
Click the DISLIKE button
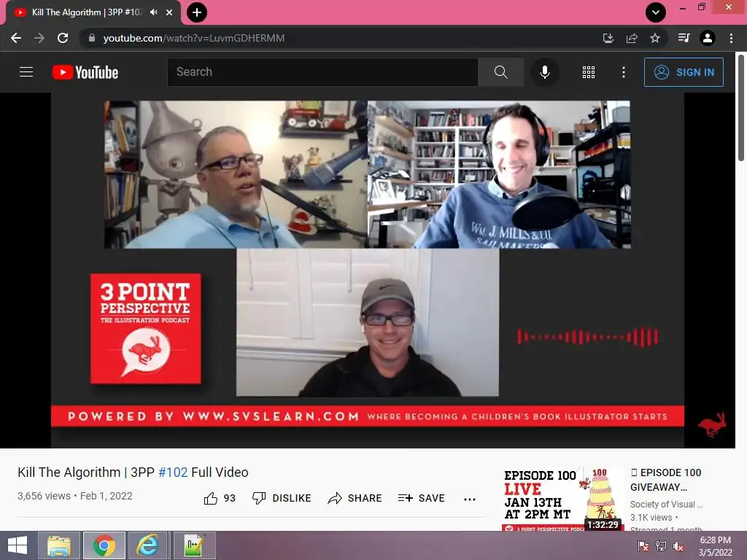[x=282, y=498]
